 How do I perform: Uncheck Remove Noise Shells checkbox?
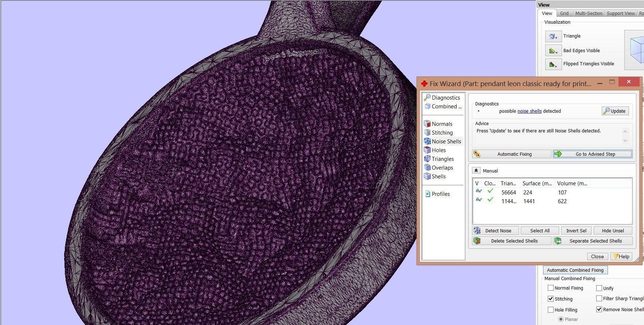(599, 309)
